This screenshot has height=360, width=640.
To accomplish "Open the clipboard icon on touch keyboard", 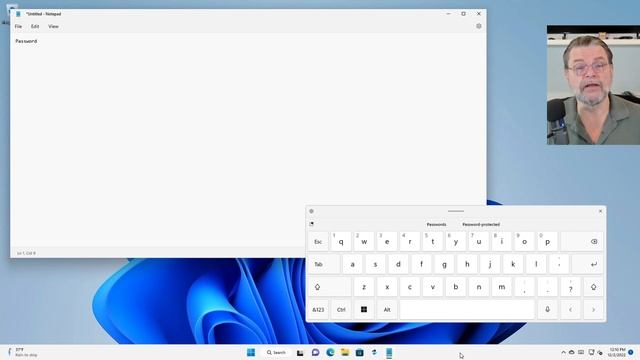I will tap(311, 224).
